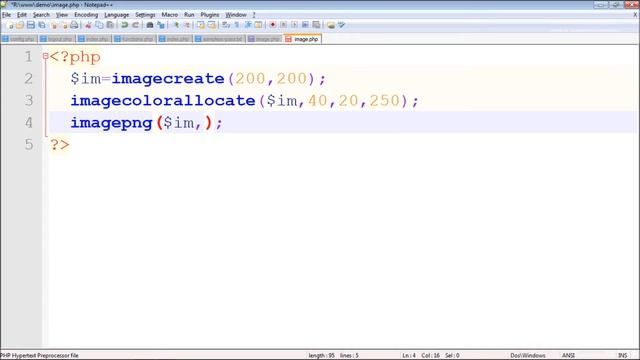Click the last toolbar icon with checkmark
Viewport: 640px width, 360px height.
(x=342, y=25)
